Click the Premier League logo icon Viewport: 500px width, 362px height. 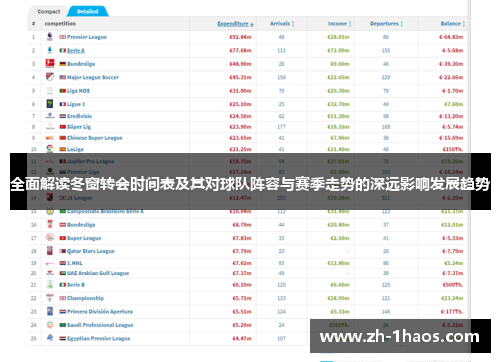pos(50,37)
